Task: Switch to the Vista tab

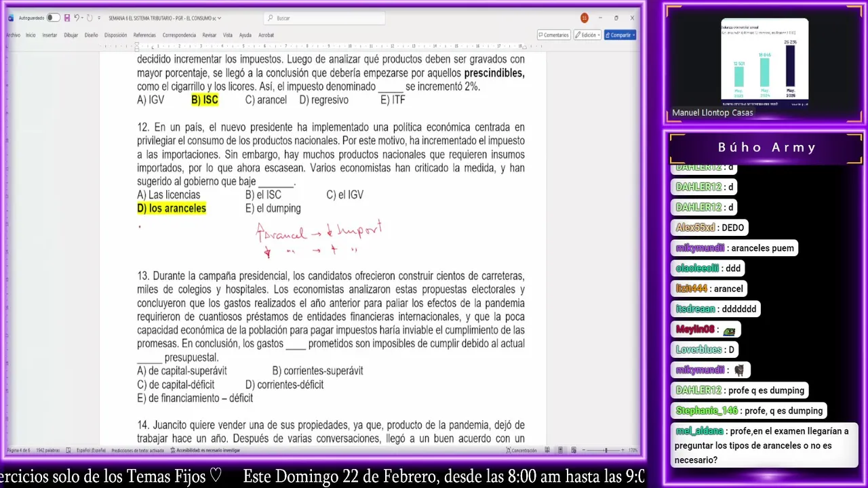Action: (228, 35)
